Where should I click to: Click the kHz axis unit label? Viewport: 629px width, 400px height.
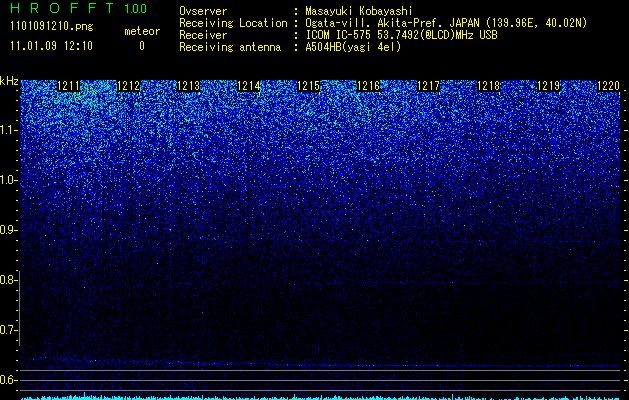(x=9, y=81)
